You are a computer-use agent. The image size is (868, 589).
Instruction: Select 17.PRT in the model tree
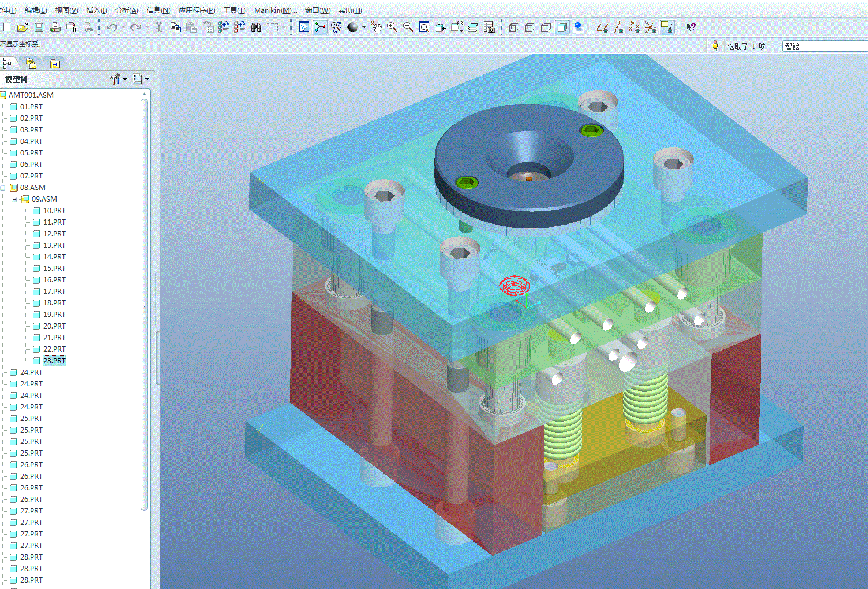click(x=54, y=292)
